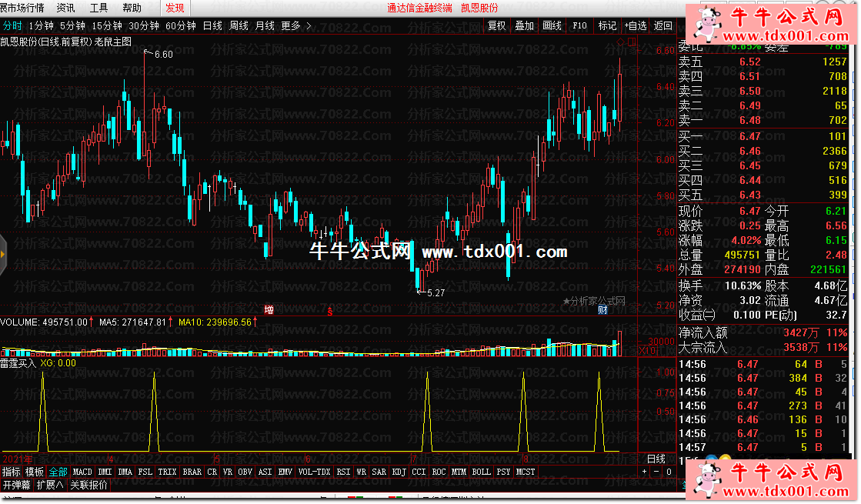Switch to the 1分钟 period tab
Image resolution: width=861 pixels, height=504 pixels.
click(42, 26)
